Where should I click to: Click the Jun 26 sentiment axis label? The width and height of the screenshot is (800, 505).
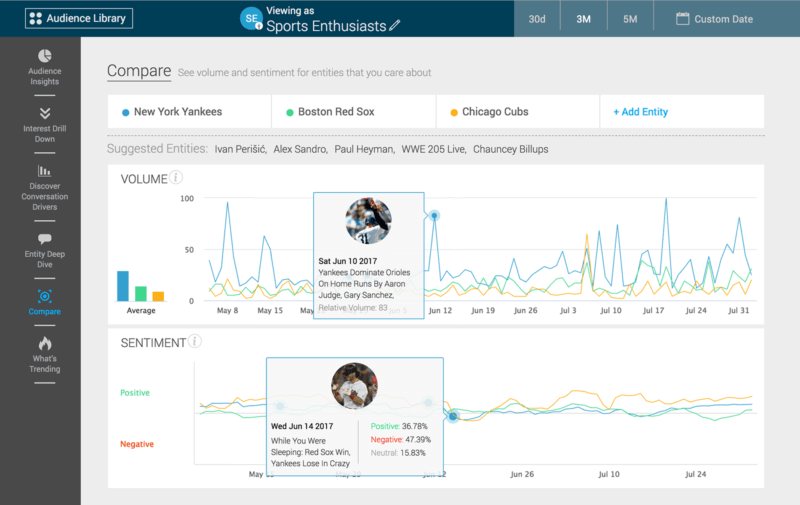(522, 474)
